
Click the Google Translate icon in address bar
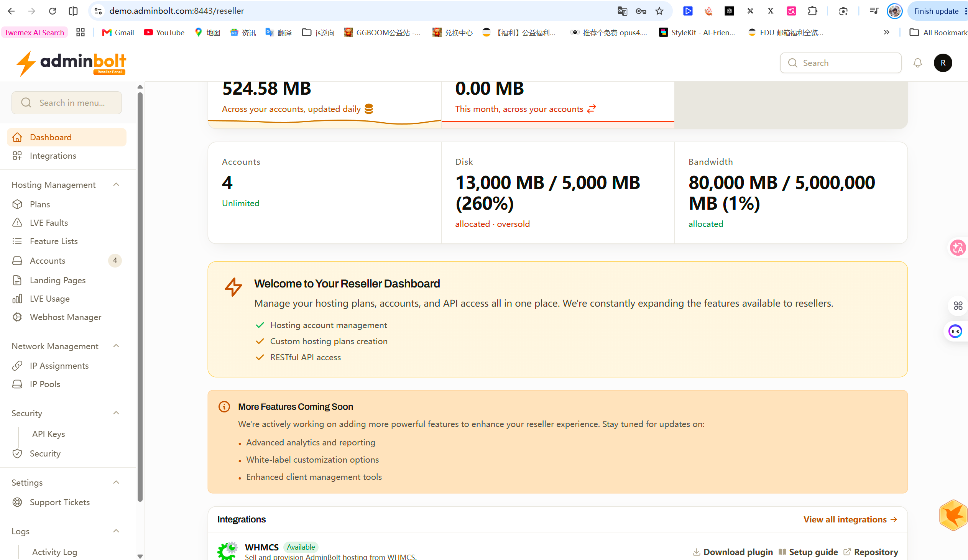[622, 11]
